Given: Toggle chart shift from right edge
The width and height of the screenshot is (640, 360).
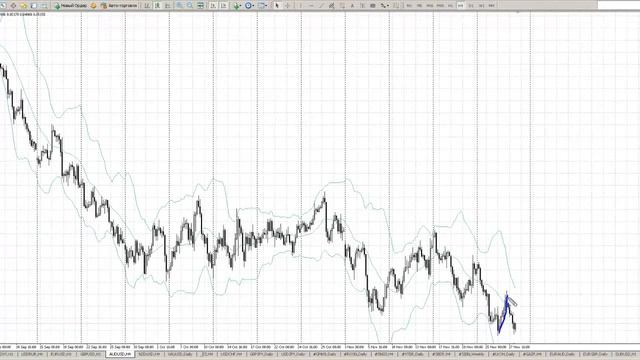Looking at the screenshot, I should [x=224, y=6].
